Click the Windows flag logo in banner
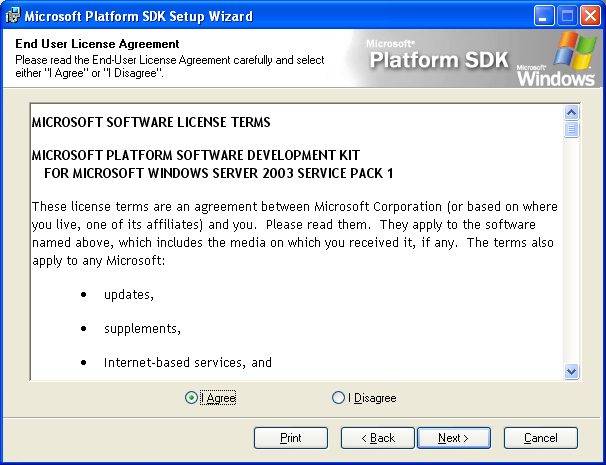 coord(574,50)
